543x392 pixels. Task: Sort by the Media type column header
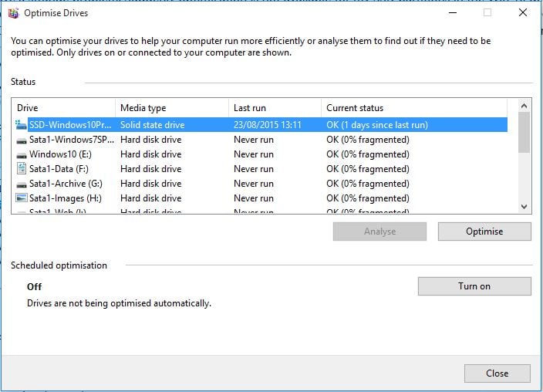172,108
